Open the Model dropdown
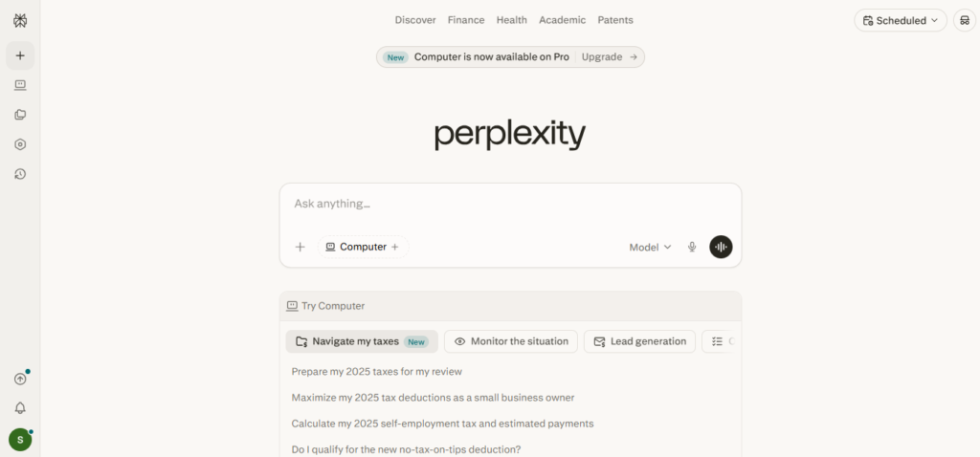Screen dimensions: 980x457 pos(650,247)
